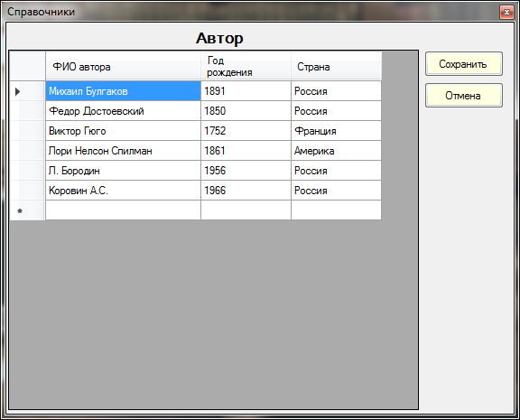Click the empty name cell in new row
The image size is (520, 420).
click(123, 210)
